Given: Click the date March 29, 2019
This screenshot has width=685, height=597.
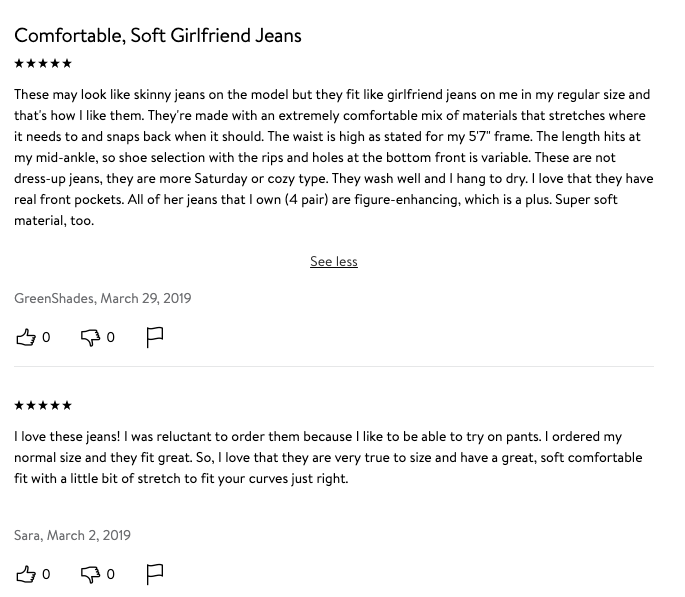Looking at the screenshot, I should click(x=146, y=298).
